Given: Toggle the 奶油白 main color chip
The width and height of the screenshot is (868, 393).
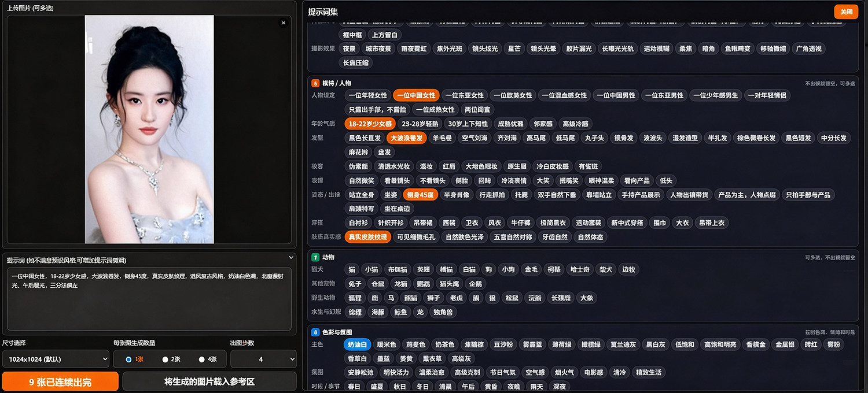Looking at the screenshot, I should (358, 344).
